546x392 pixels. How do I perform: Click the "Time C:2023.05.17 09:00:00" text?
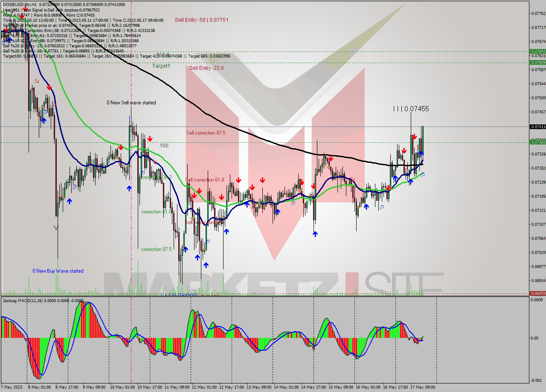click(138, 20)
